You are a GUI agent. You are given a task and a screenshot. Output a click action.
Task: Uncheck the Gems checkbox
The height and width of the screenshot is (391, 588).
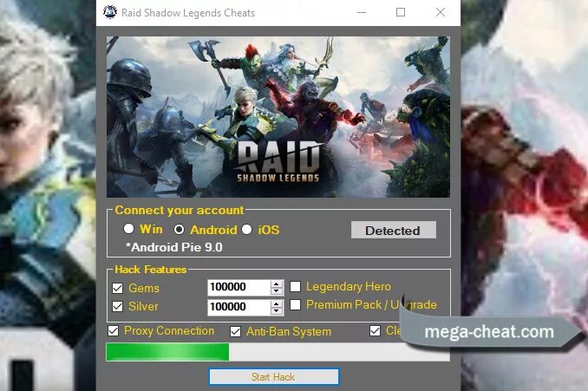[x=117, y=288]
